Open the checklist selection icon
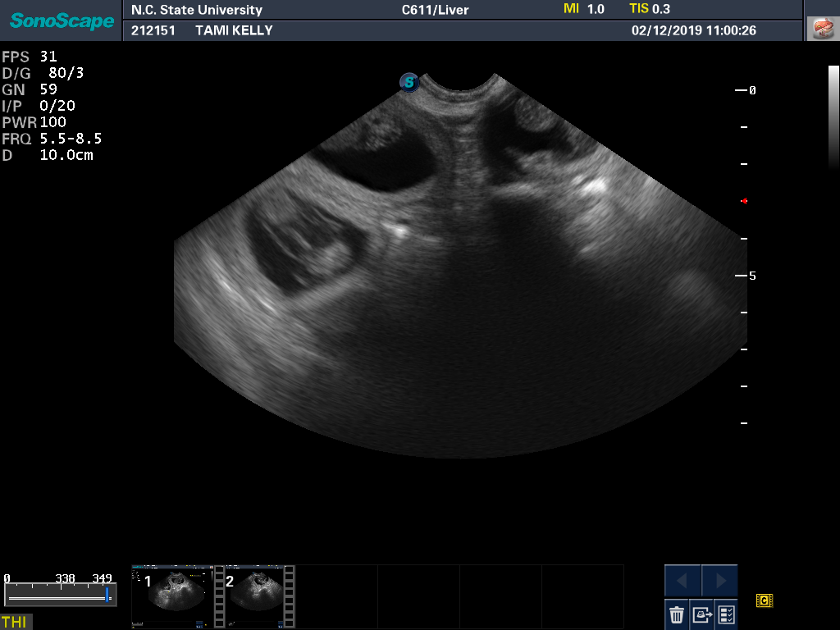The width and height of the screenshot is (840, 630). click(x=726, y=614)
